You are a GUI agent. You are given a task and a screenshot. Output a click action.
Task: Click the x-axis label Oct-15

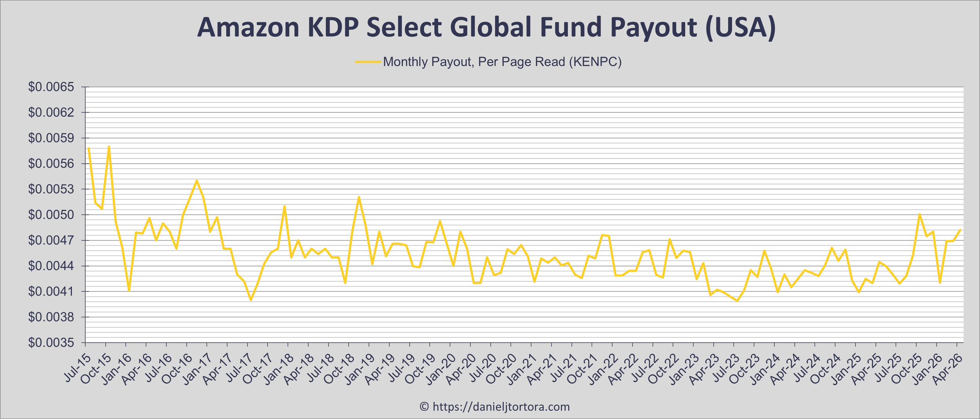tap(96, 369)
